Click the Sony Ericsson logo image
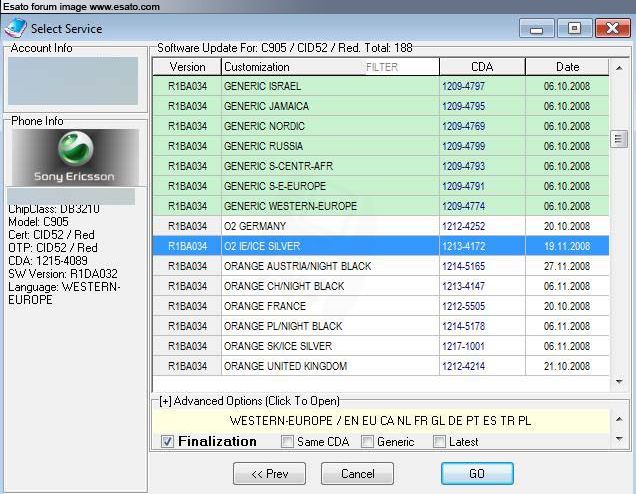Screen dimensions: 636x494 coord(75,158)
